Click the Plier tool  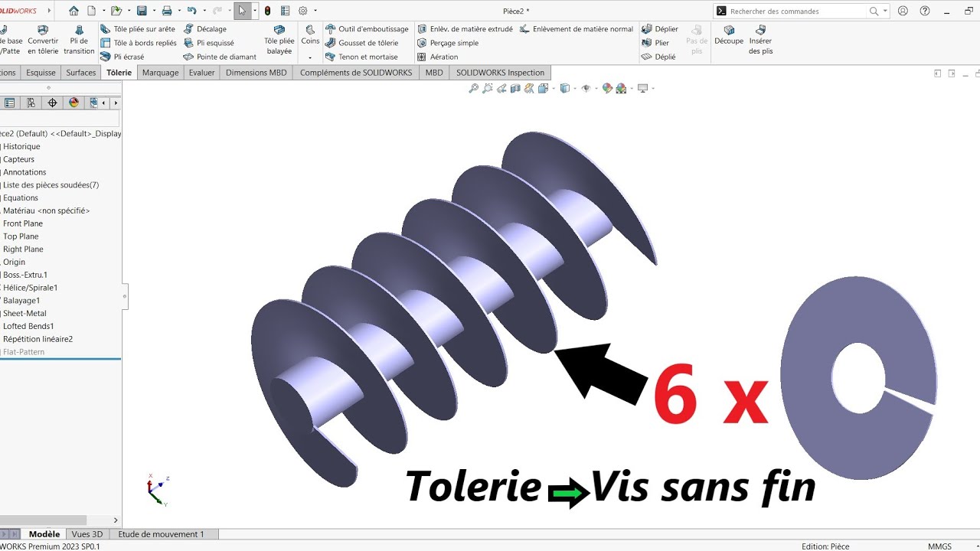click(655, 43)
